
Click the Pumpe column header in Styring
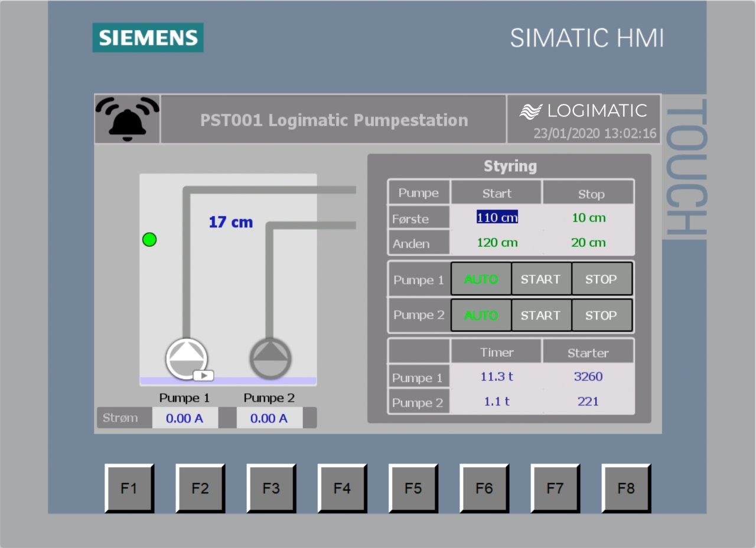coord(419,193)
